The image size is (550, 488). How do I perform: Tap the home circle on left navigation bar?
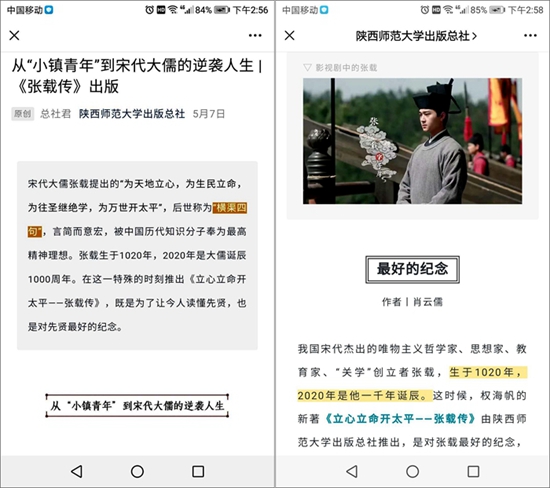pos(137,471)
